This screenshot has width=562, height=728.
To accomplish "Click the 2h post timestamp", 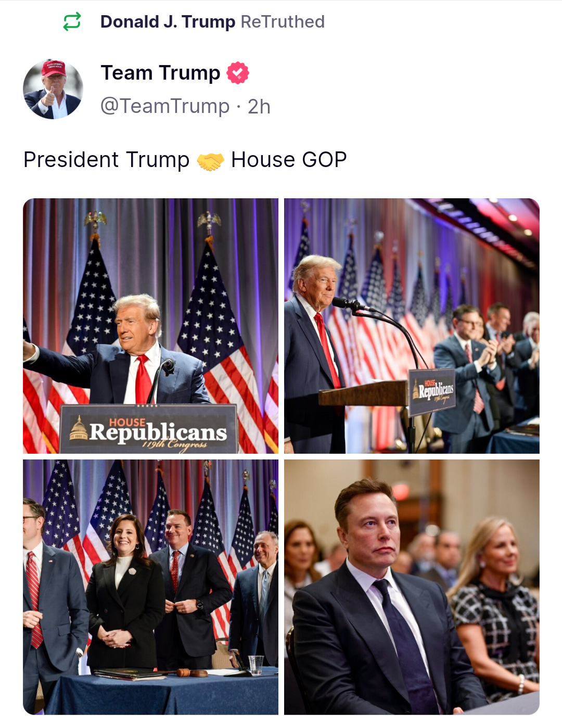I will [x=259, y=106].
